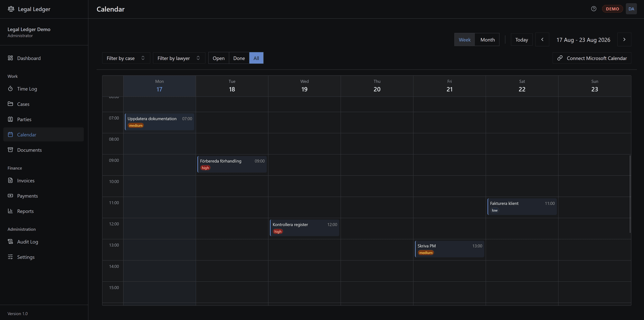This screenshot has width=644, height=320.
Task: Open Invoices page
Action: point(43,180)
